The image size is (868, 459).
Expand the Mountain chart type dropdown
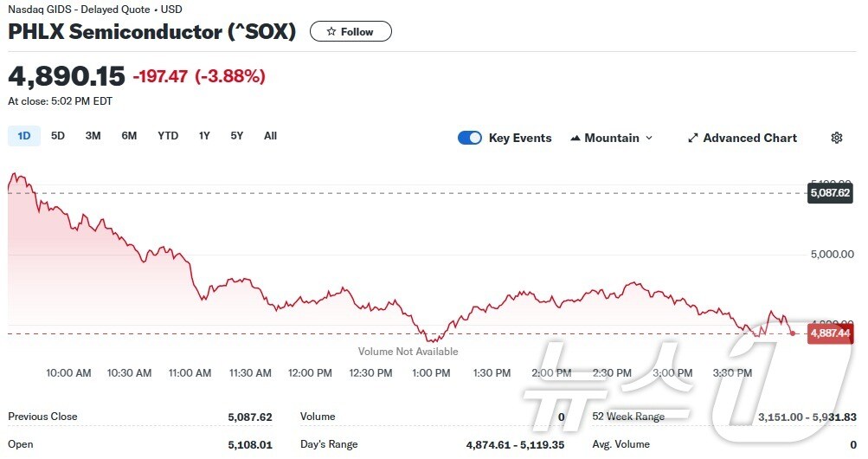649,138
